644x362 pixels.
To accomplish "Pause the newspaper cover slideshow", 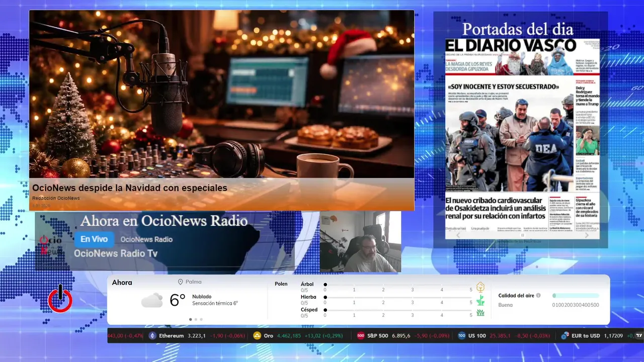I will click(x=522, y=235).
